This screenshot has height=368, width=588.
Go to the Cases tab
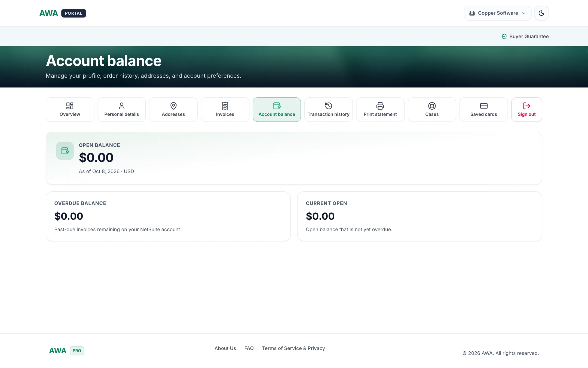[432, 110]
